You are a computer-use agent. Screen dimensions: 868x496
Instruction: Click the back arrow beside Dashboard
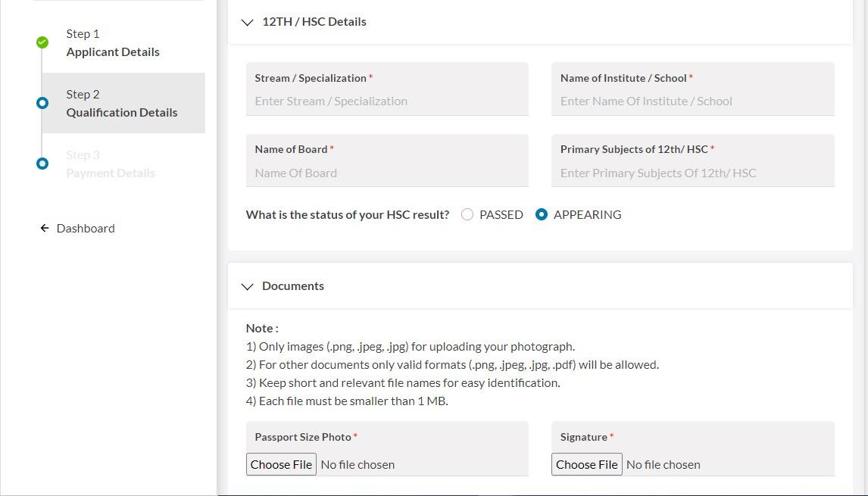tap(45, 228)
